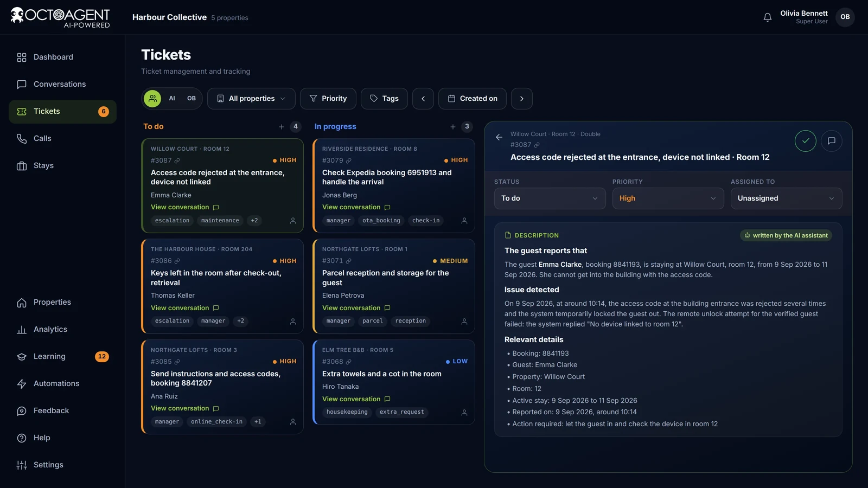Open the All properties dropdown

(251, 99)
